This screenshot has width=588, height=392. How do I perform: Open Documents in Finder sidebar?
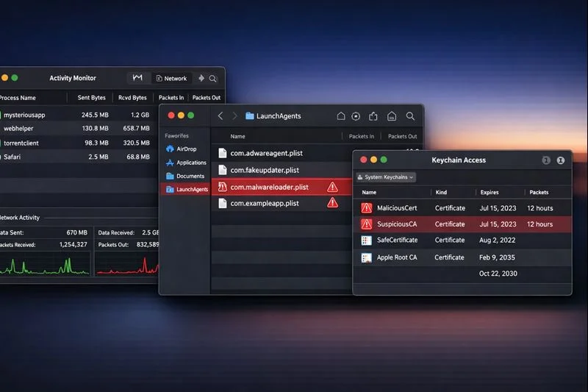click(185, 176)
